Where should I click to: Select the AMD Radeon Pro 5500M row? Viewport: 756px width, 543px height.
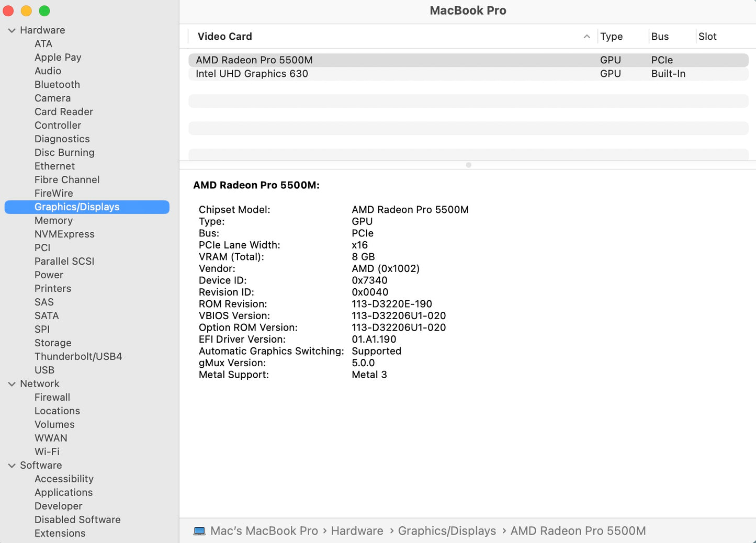click(x=253, y=60)
